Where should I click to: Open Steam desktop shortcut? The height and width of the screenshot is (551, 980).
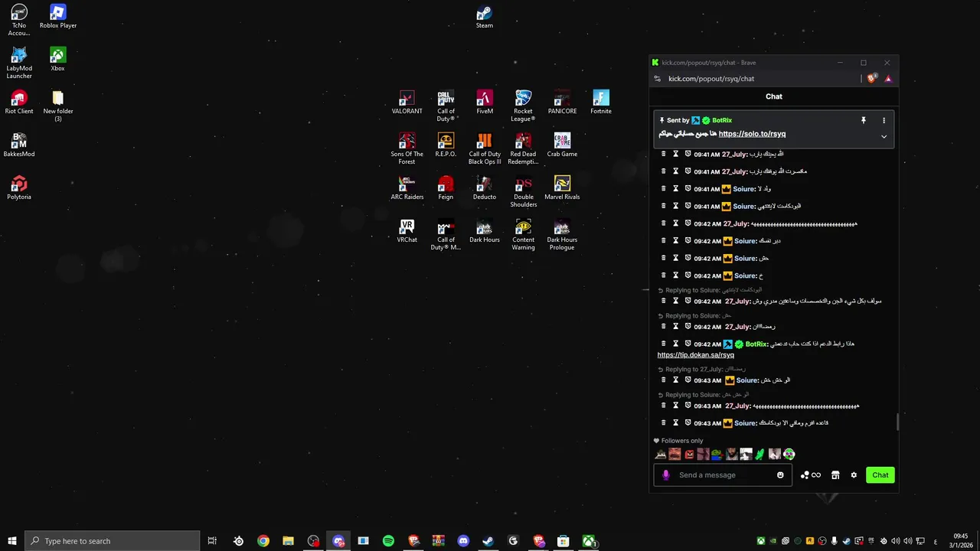pos(484,17)
